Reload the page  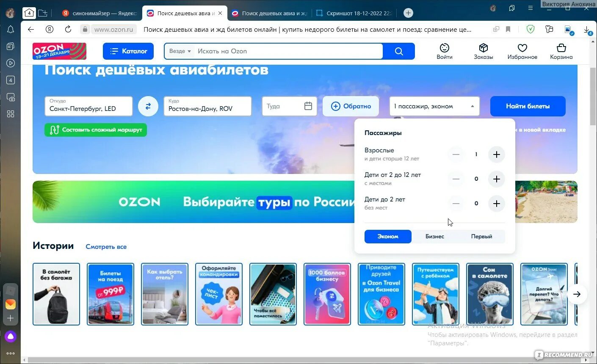coord(68,29)
